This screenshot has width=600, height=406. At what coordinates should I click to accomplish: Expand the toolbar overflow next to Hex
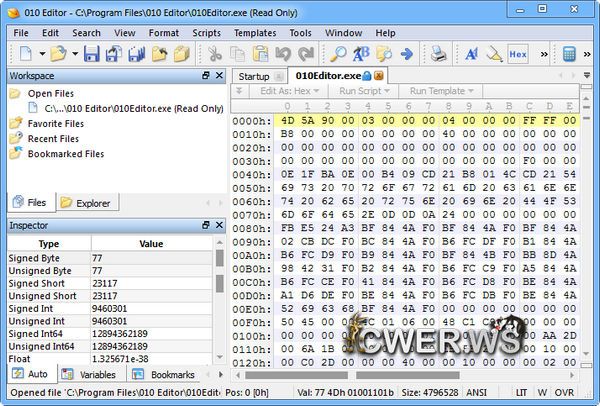[544, 54]
